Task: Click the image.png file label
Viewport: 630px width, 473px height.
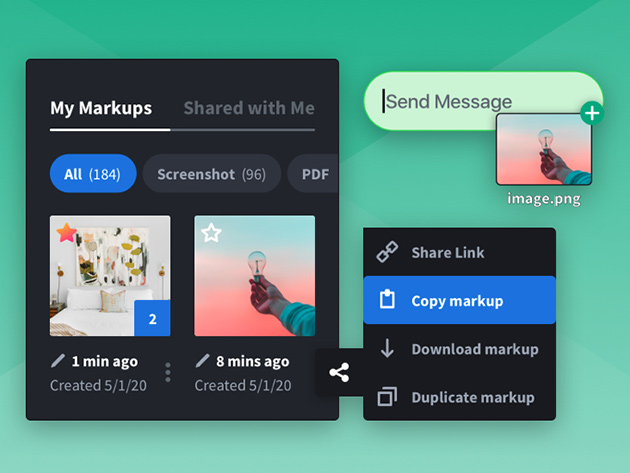Action: coord(544,199)
